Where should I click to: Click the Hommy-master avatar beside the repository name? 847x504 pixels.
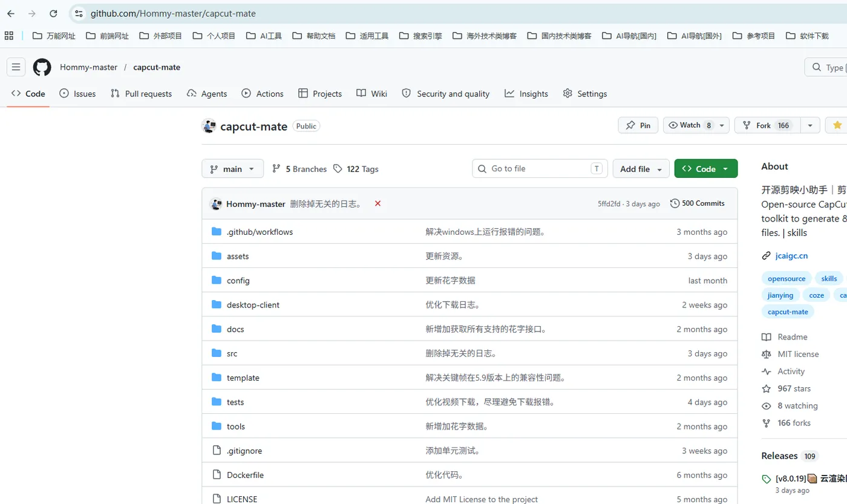(x=209, y=126)
